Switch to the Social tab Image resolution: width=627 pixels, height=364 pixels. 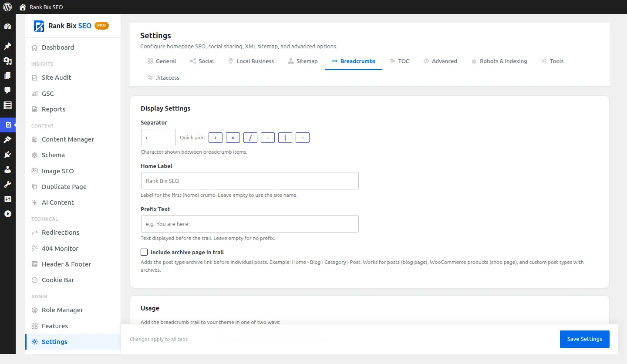tap(202, 61)
